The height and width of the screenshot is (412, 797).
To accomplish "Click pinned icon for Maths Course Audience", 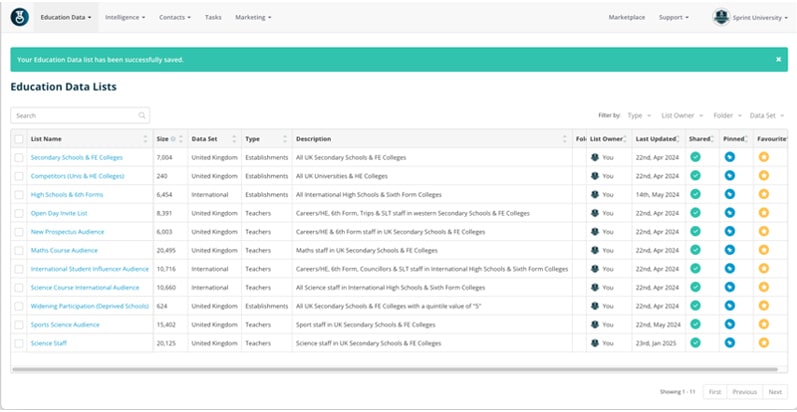I will (x=729, y=250).
